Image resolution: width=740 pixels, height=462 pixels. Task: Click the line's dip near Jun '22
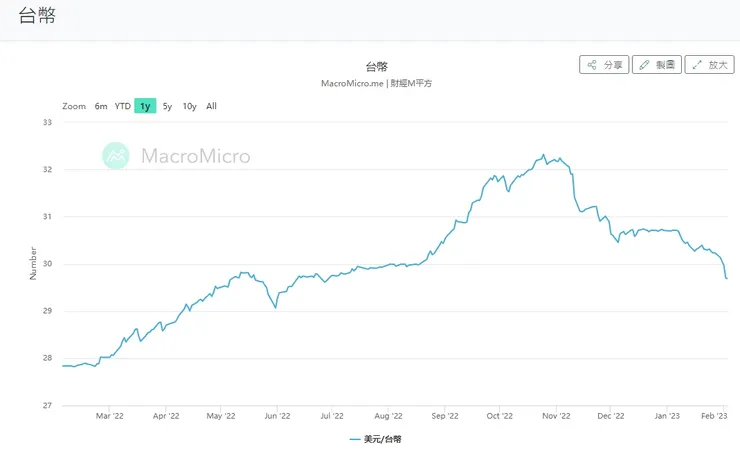[x=275, y=307]
